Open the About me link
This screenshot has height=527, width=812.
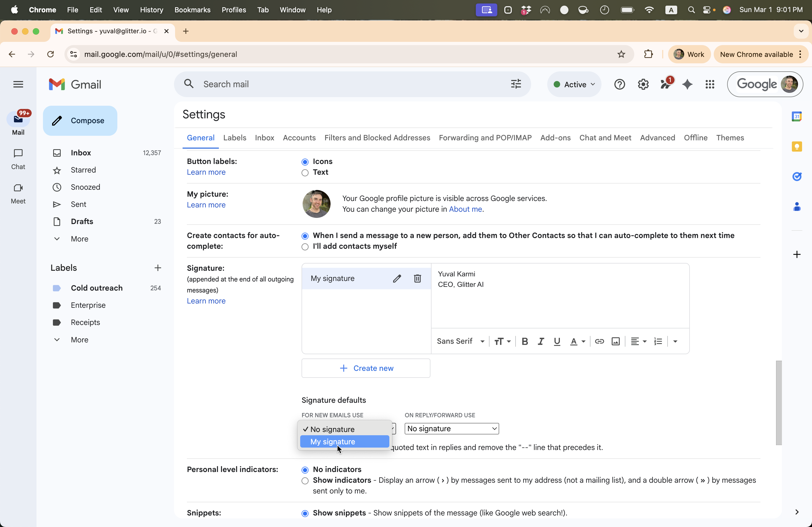coord(465,209)
